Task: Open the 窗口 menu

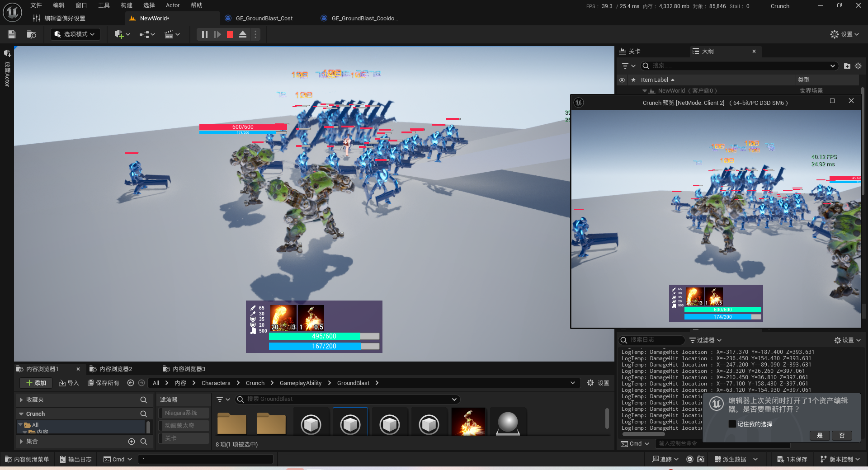Action: (81, 5)
